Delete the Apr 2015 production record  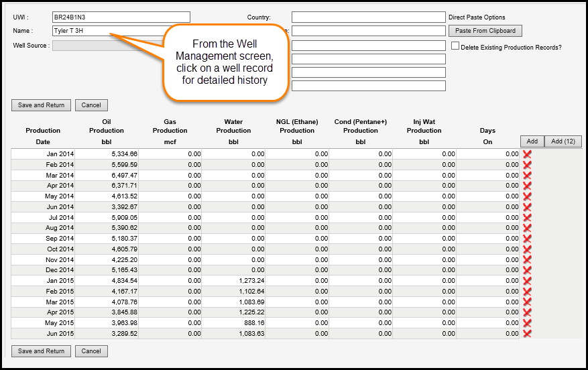point(527,312)
